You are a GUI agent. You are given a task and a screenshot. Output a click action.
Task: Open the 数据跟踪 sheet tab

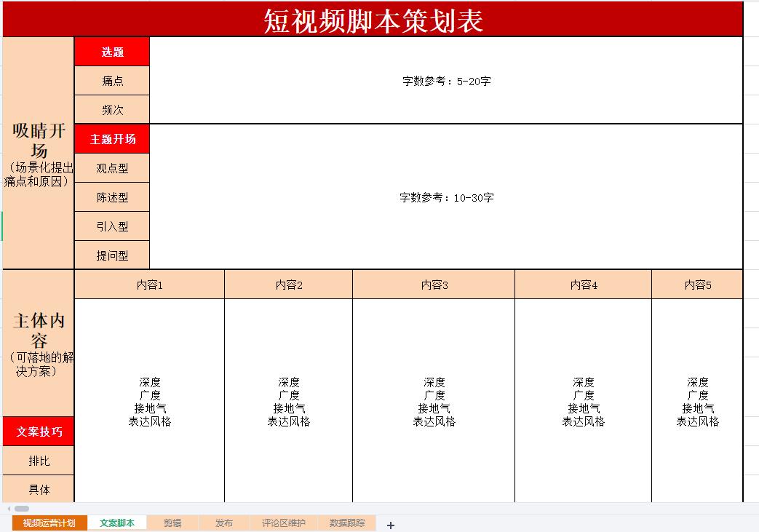pos(348,523)
